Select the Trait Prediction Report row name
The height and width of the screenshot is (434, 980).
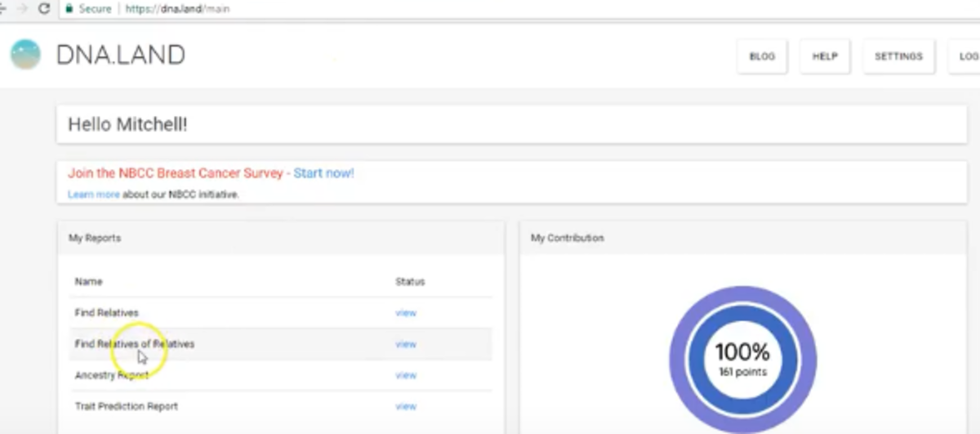click(x=126, y=406)
